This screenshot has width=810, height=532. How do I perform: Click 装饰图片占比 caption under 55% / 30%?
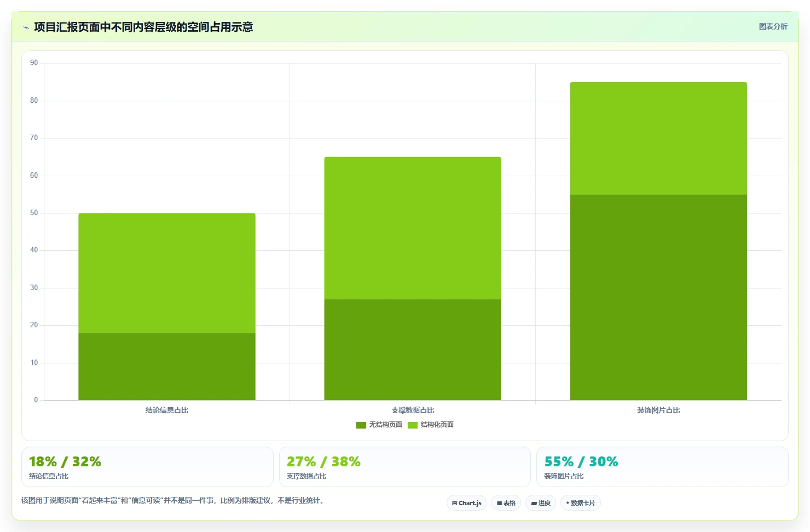pos(564,476)
